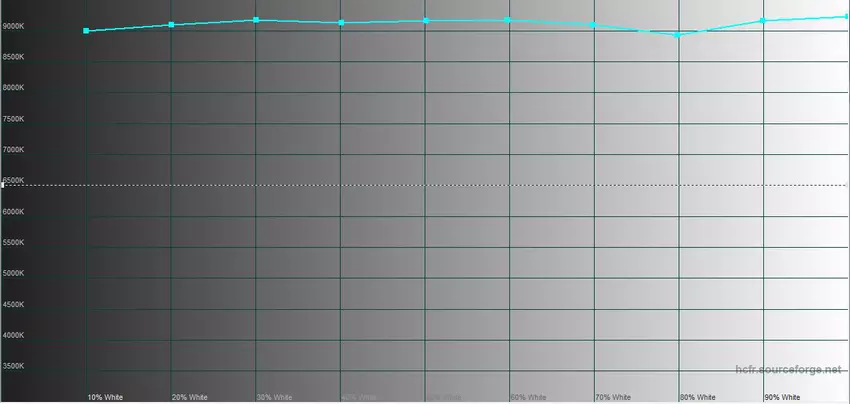The width and height of the screenshot is (850, 404).
Task: Click the 7500K axis label
Action: (14, 119)
